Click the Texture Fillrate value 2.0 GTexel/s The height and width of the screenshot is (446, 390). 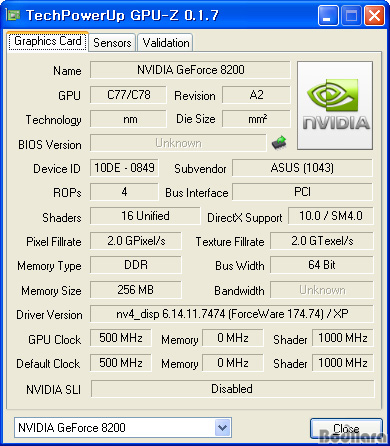(322, 241)
